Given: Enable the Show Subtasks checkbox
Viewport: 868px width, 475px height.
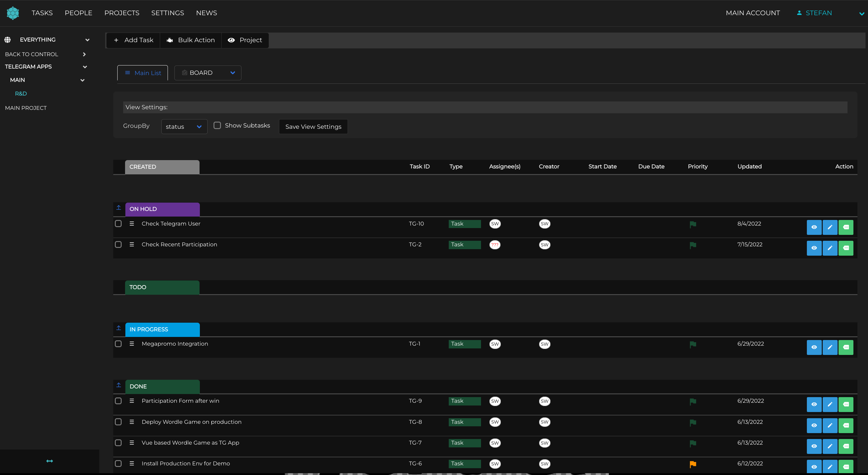Looking at the screenshot, I should [x=217, y=125].
